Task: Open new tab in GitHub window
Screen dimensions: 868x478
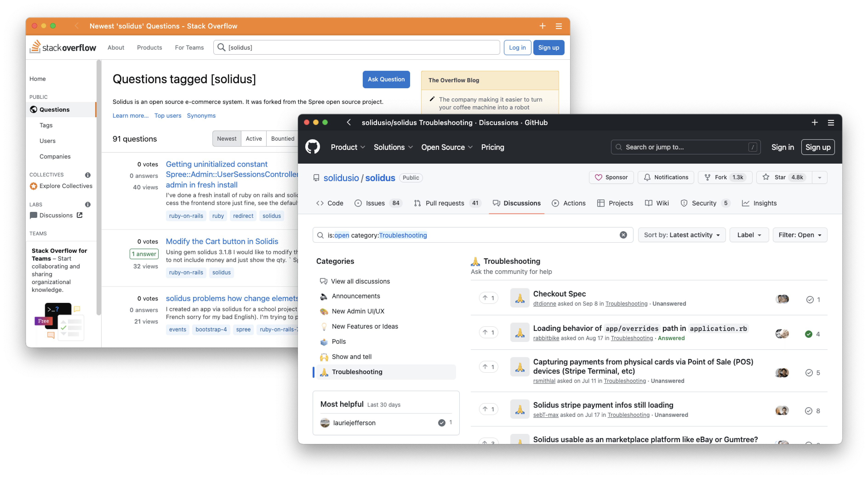Action: pos(814,123)
